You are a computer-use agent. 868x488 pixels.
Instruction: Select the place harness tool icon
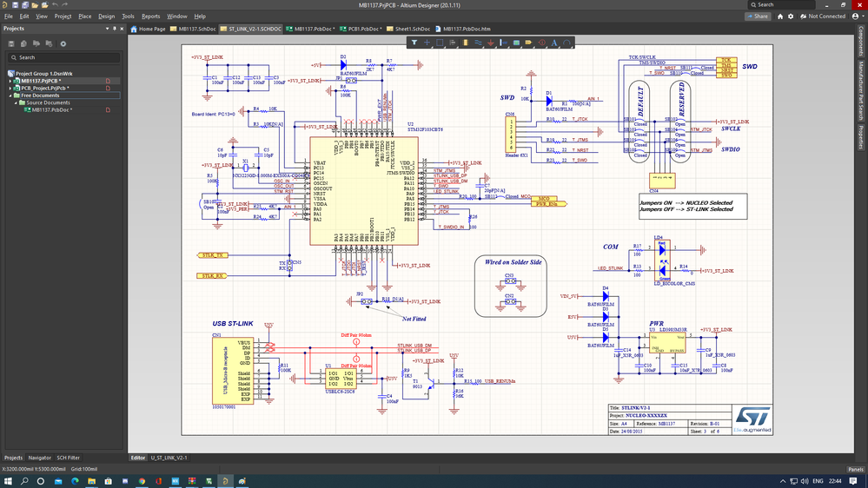503,43
